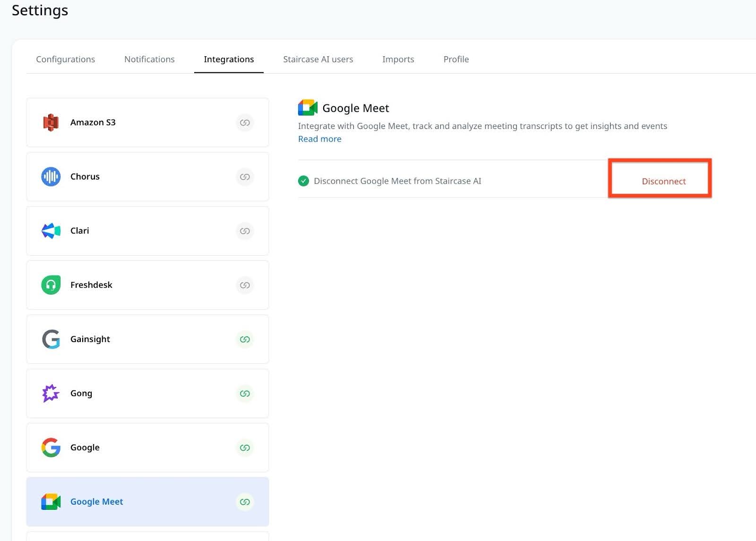Image resolution: width=756 pixels, height=541 pixels.
Task: Click the Gainsight G logo icon
Action: [x=51, y=339]
